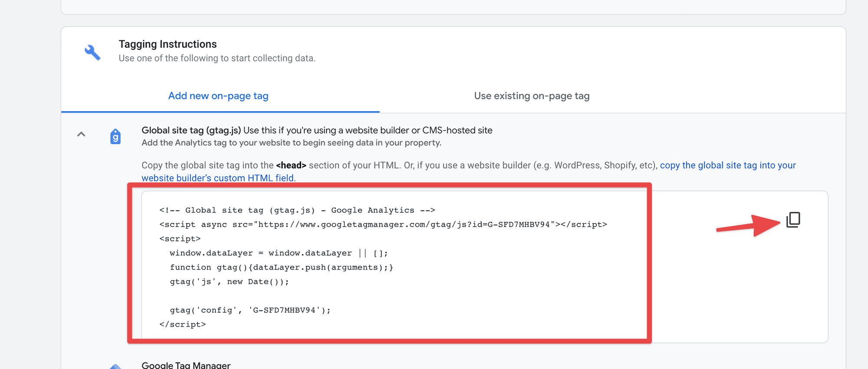Click the gtag('config', 'G-SFD7MHBV94') line
Screen dimensions: 868x369
[x=250, y=310]
